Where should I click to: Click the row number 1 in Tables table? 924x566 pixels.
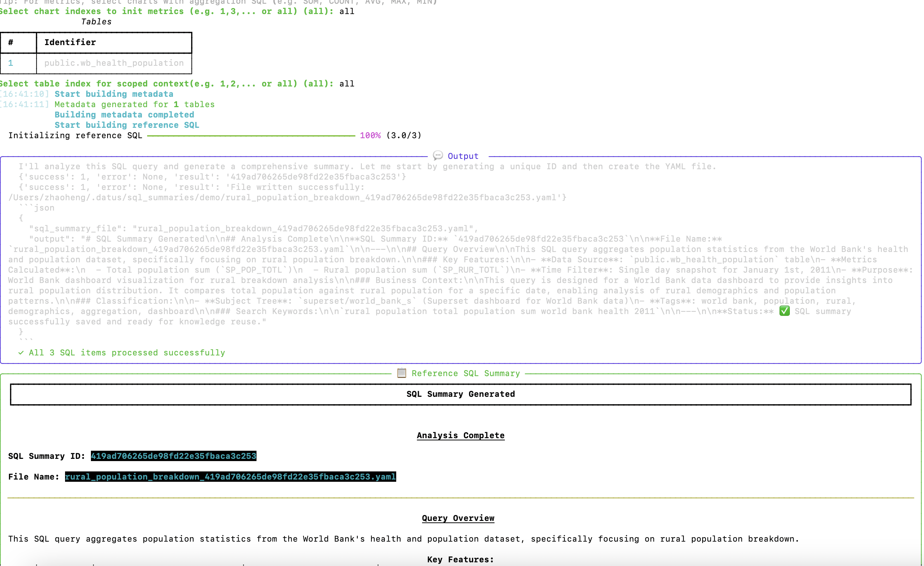point(10,63)
